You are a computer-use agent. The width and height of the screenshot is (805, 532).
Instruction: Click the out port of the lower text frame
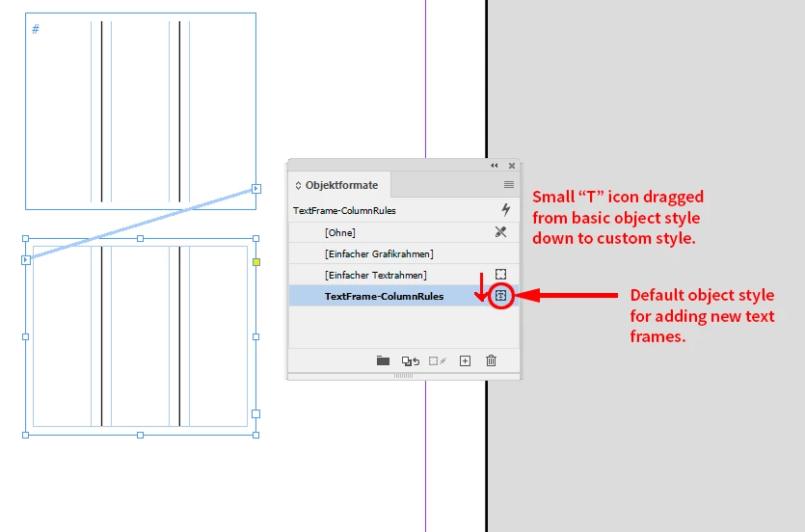pos(256,413)
